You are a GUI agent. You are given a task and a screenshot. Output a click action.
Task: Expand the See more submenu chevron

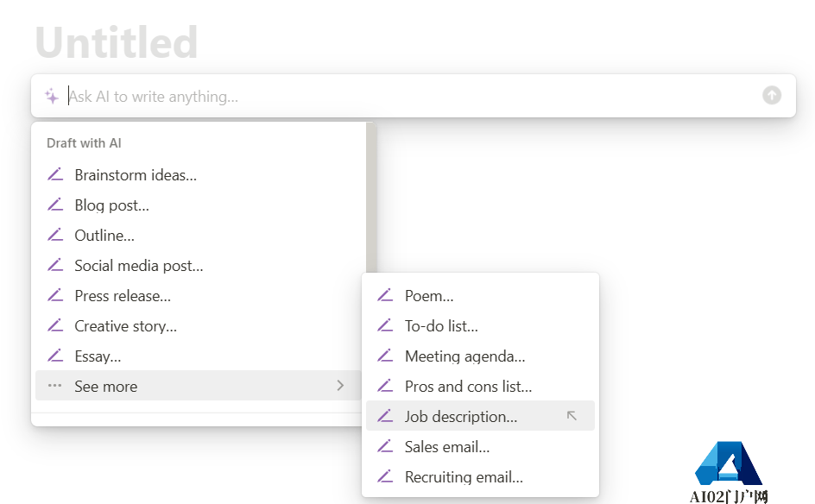[340, 386]
